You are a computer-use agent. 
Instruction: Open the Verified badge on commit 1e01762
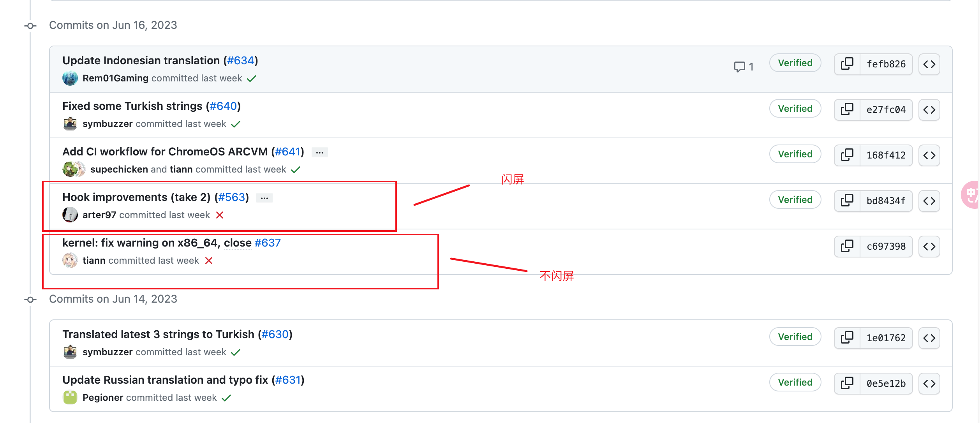coord(795,337)
